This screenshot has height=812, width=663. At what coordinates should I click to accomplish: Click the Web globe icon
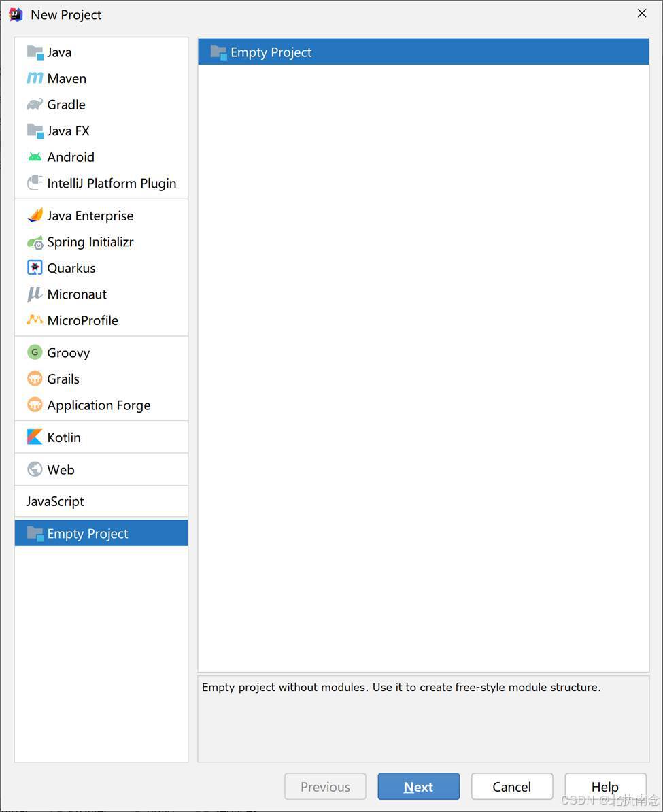pos(35,469)
